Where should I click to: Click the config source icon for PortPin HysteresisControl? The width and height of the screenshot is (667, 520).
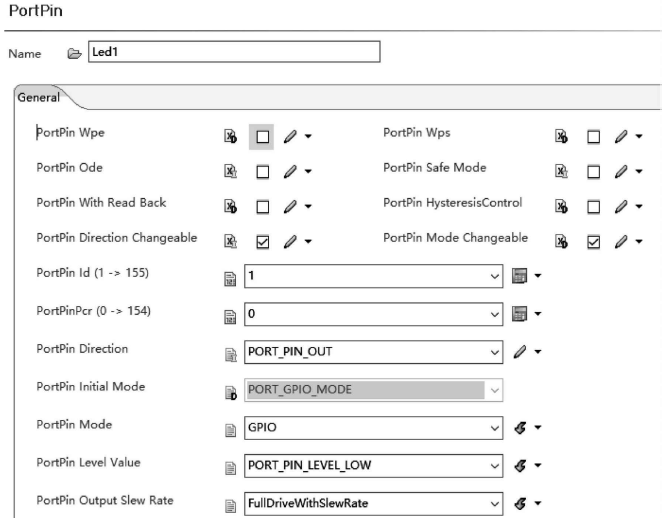coord(561,206)
